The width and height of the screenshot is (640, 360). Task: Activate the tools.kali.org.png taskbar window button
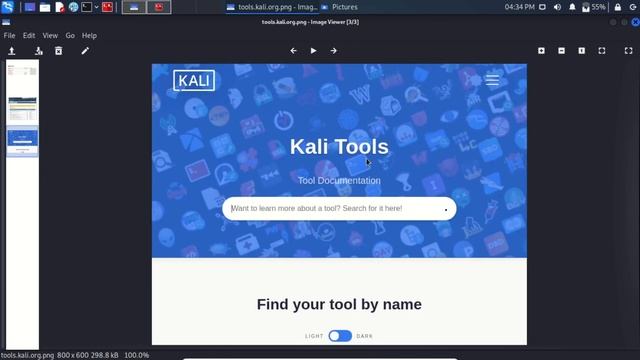(x=272, y=7)
